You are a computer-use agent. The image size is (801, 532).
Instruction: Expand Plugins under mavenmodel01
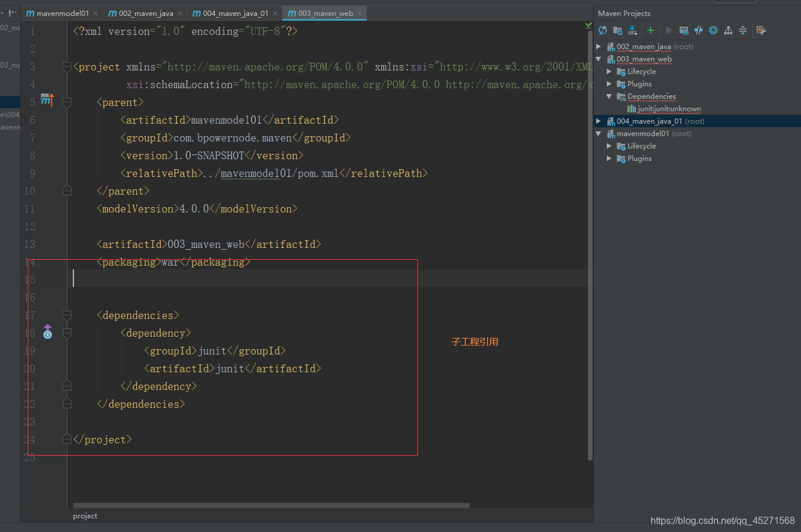click(x=609, y=158)
